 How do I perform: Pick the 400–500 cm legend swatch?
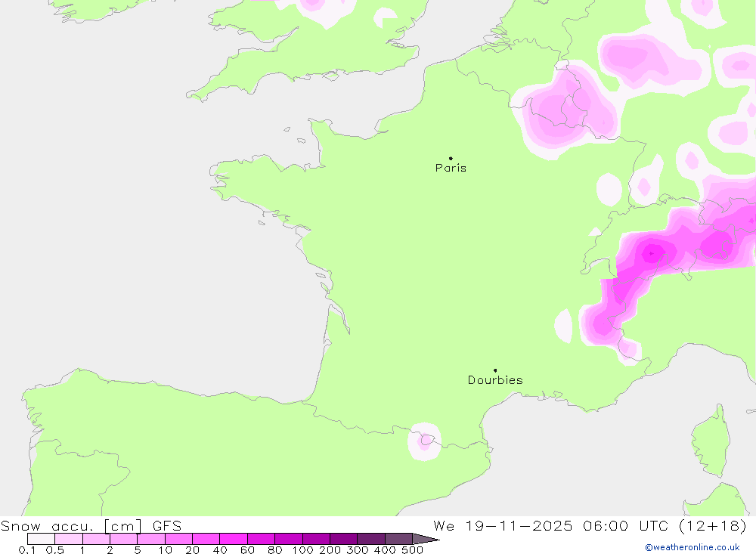[398, 539]
